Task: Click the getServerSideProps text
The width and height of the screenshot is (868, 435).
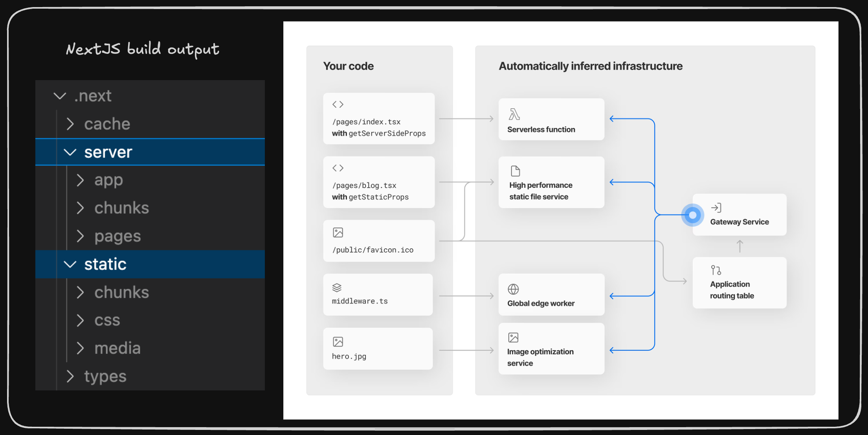Action: (x=387, y=134)
